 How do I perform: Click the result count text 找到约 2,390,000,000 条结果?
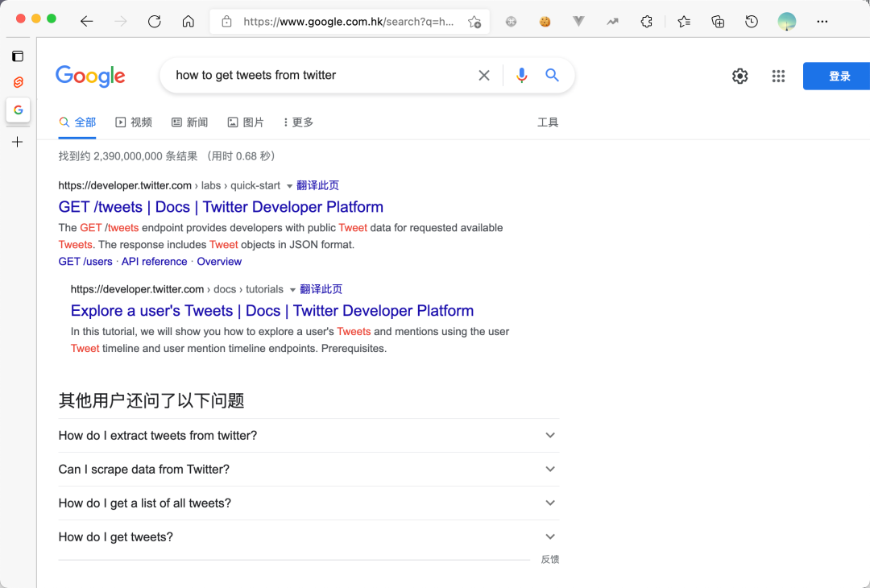pyautogui.click(x=128, y=156)
